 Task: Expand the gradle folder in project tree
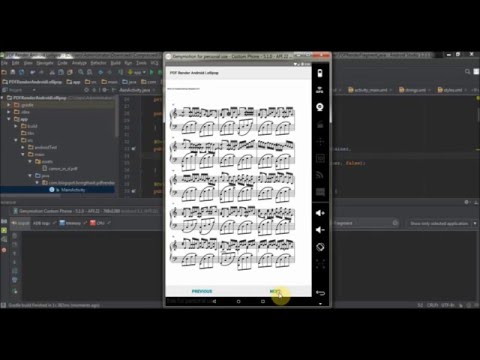tap(9, 105)
